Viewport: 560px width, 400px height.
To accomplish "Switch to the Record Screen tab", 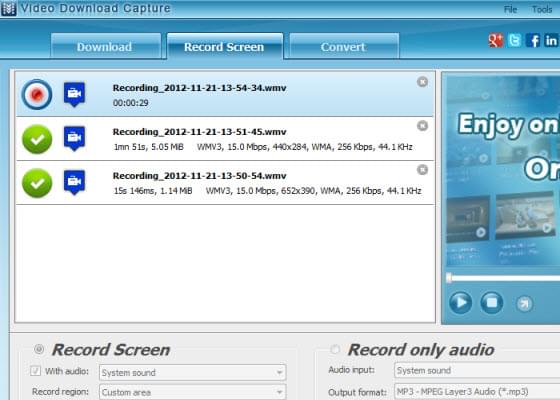I will [x=225, y=46].
